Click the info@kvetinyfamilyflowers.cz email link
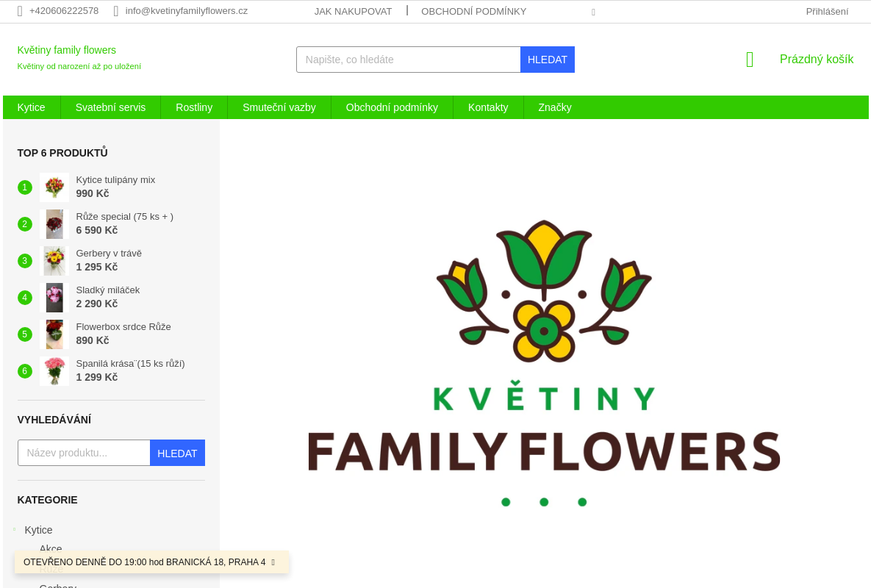The height and width of the screenshot is (588, 882). pos(187,11)
